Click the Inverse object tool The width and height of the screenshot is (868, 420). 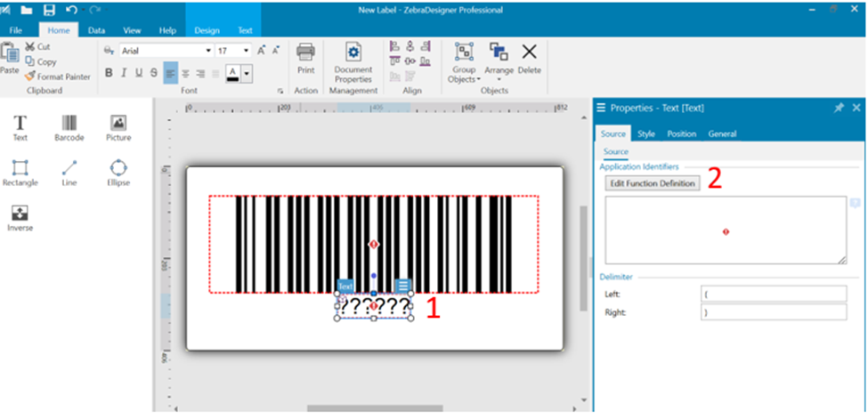click(x=20, y=216)
